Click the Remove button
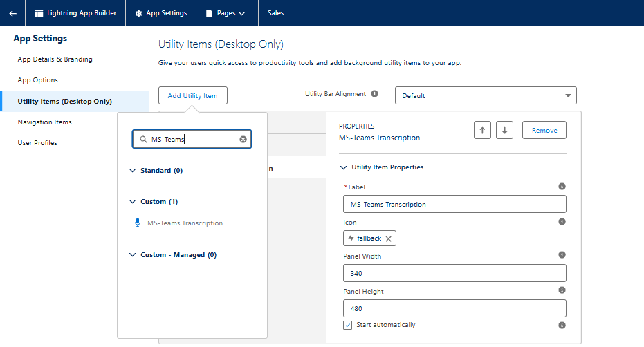The width and height of the screenshot is (644, 347). coord(544,130)
